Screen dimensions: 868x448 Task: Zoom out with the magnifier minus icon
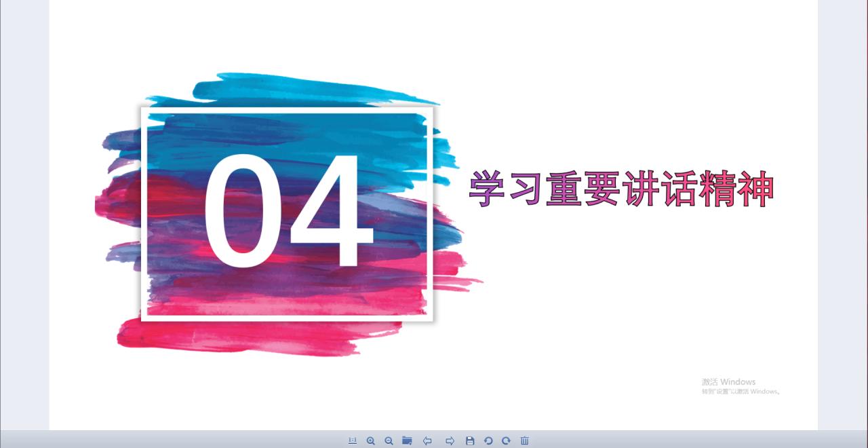tap(389, 441)
